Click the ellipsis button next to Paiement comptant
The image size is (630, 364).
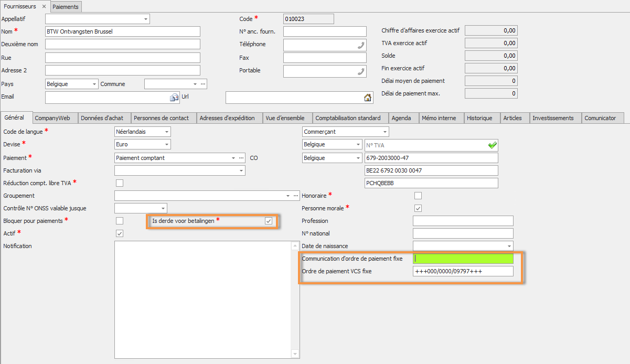click(x=241, y=158)
